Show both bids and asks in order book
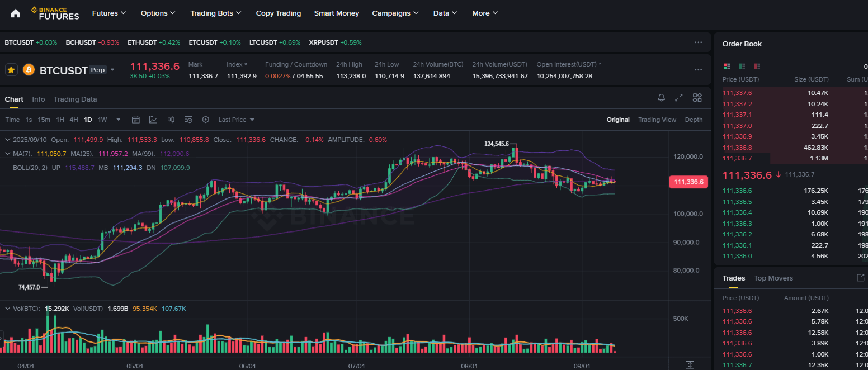The image size is (868, 370). (x=727, y=66)
